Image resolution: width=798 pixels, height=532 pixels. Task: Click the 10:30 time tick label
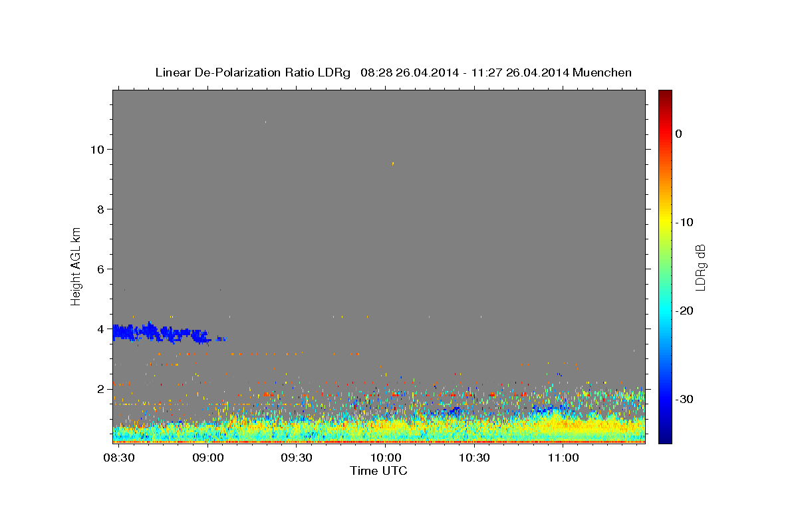click(474, 458)
